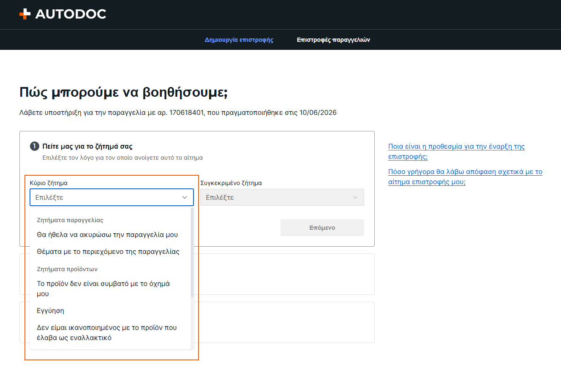Open the disabled Συγκεκριμένο ζήτημα dropdown
Screen dimensions: 561x392
[x=282, y=197]
